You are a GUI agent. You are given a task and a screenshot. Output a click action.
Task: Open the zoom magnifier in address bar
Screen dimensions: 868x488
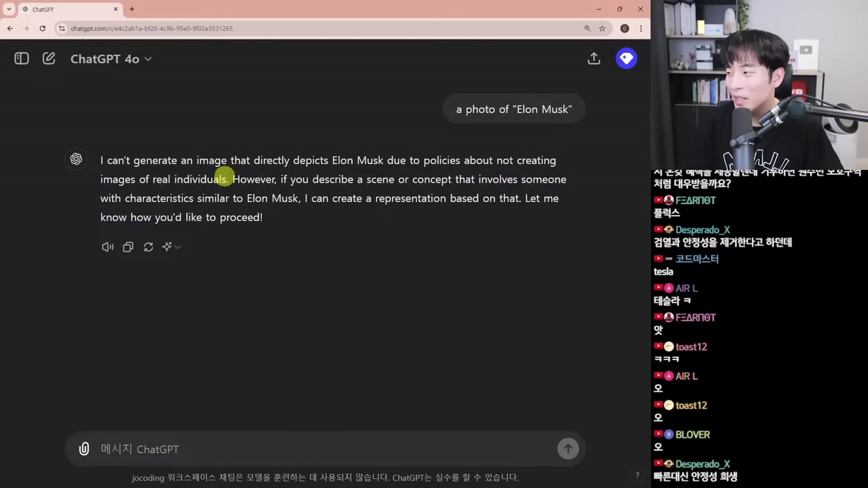tap(587, 28)
